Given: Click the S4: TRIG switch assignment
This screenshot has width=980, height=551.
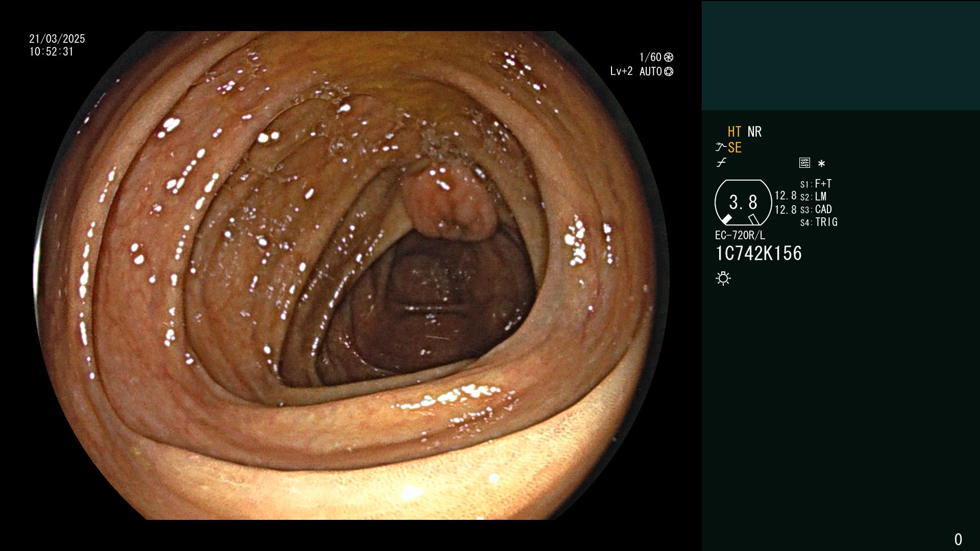Looking at the screenshot, I should pyautogui.click(x=819, y=222).
